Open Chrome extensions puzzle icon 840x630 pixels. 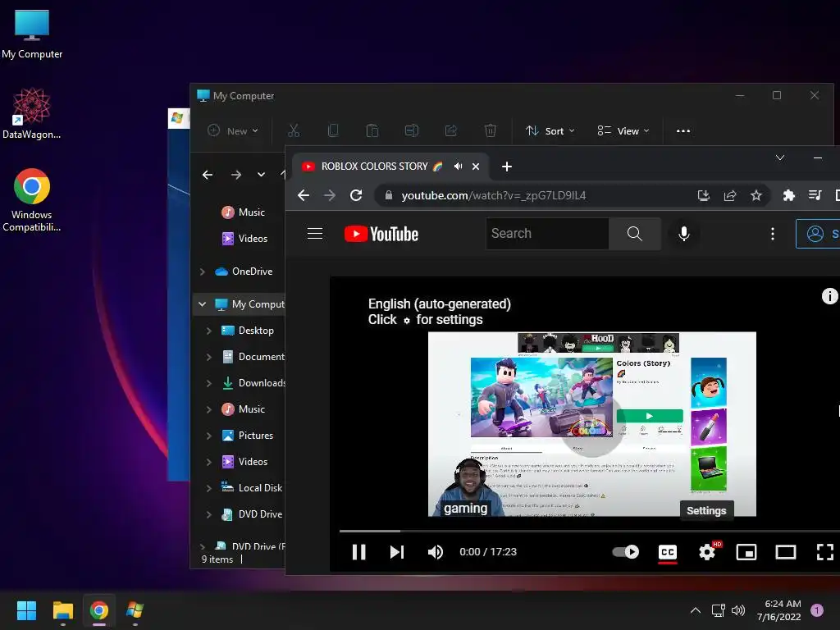click(788, 195)
